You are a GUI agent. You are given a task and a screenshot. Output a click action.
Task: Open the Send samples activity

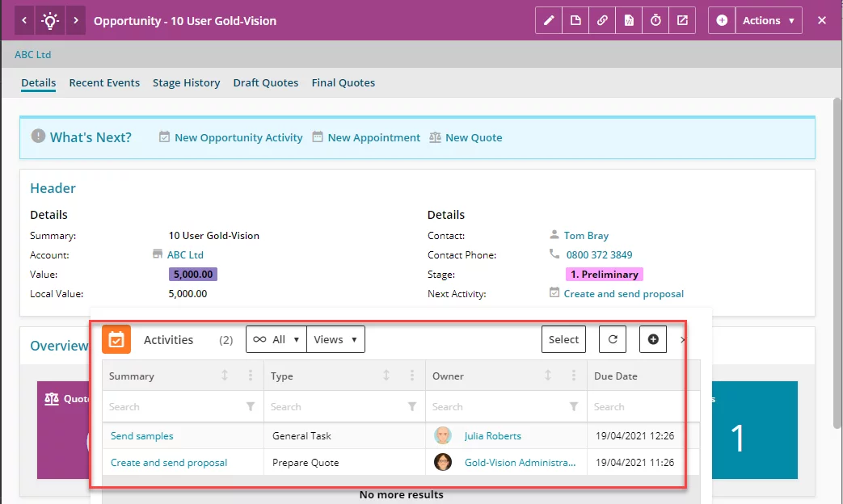coord(142,436)
